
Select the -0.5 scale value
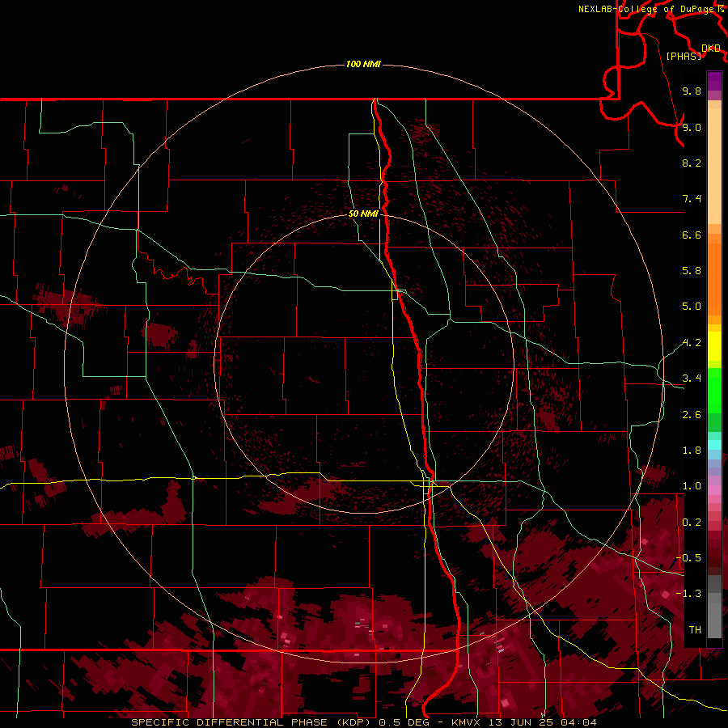pos(689,558)
